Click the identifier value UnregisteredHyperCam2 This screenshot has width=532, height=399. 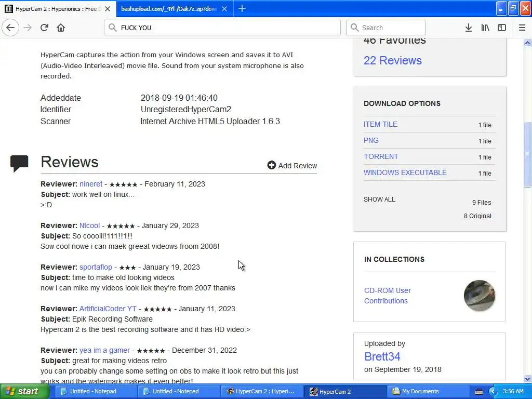tap(186, 109)
